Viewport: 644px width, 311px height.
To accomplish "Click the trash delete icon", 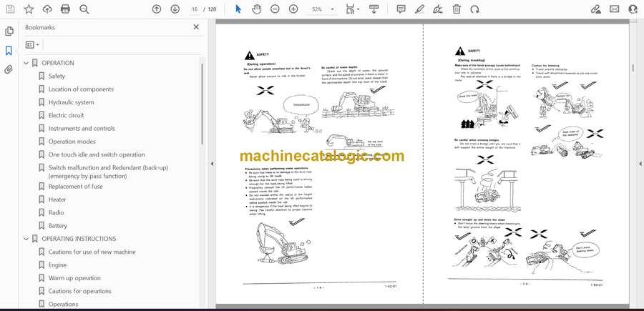I will [457, 9].
